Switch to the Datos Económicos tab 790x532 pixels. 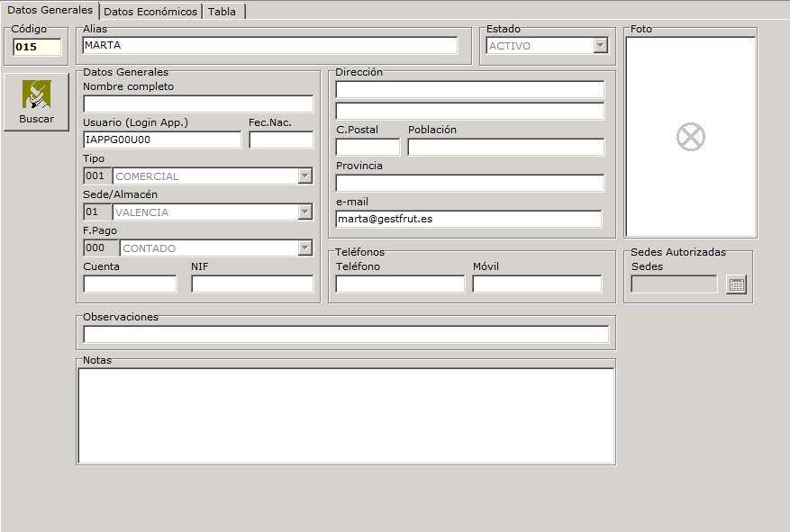[150, 12]
